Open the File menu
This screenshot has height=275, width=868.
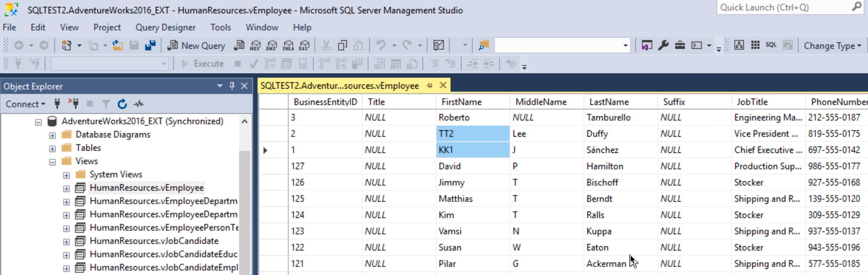pos(9,27)
